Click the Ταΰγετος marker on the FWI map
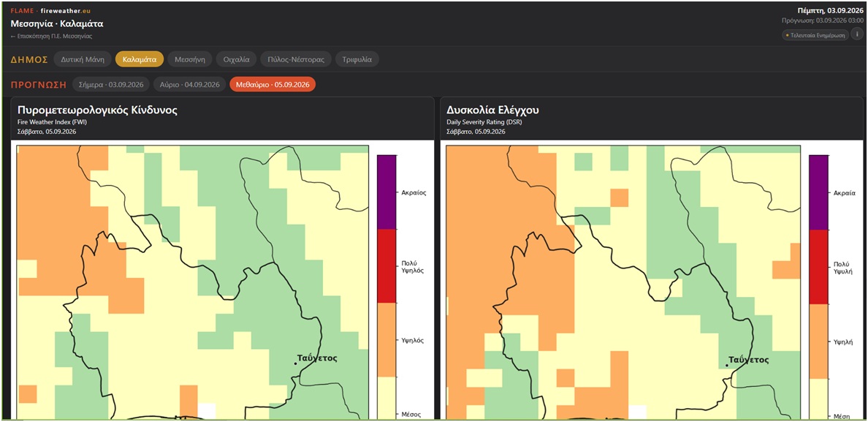The height and width of the screenshot is (422, 868). click(x=296, y=363)
